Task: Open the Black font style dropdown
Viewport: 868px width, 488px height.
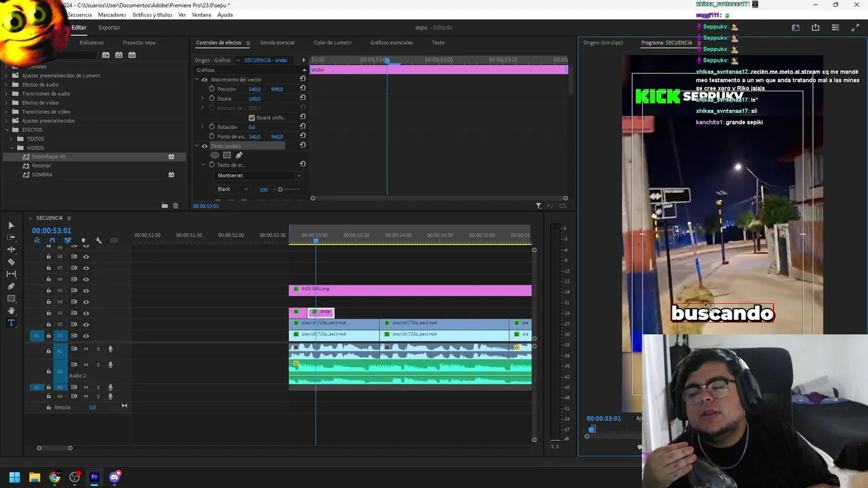Action: (233, 189)
